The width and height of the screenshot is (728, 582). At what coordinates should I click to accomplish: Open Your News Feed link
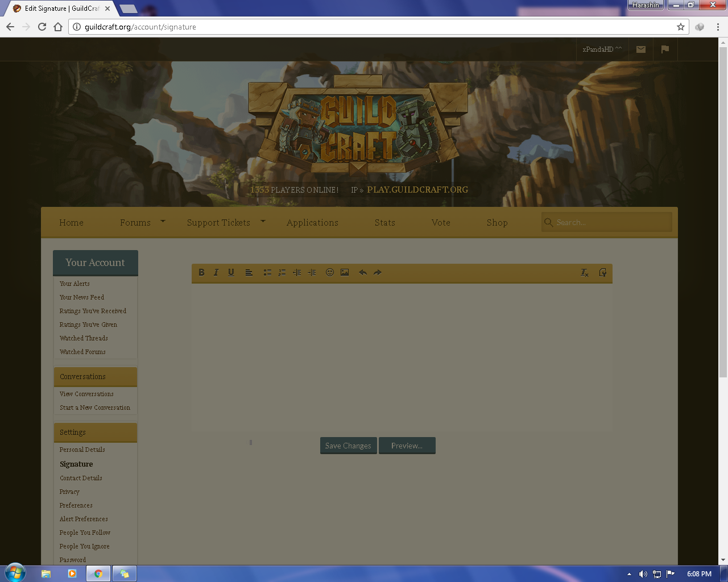[x=82, y=297]
